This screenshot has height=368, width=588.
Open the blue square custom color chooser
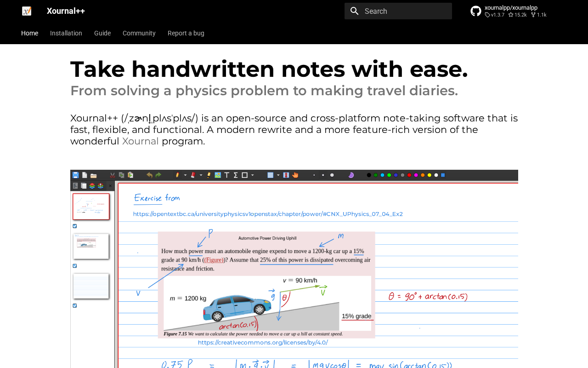[x=443, y=175]
